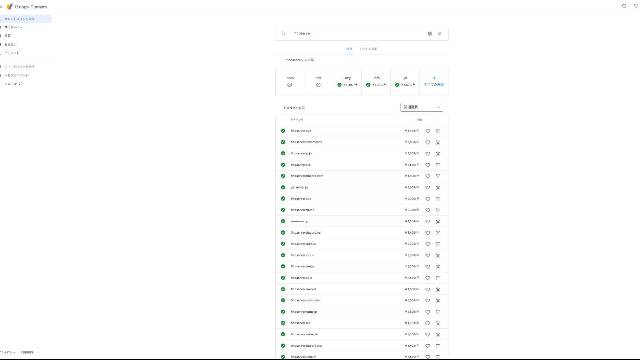This screenshot has width=640, height=360.
Task: Add the fourth domain result to cart
Action: point(438,165)
